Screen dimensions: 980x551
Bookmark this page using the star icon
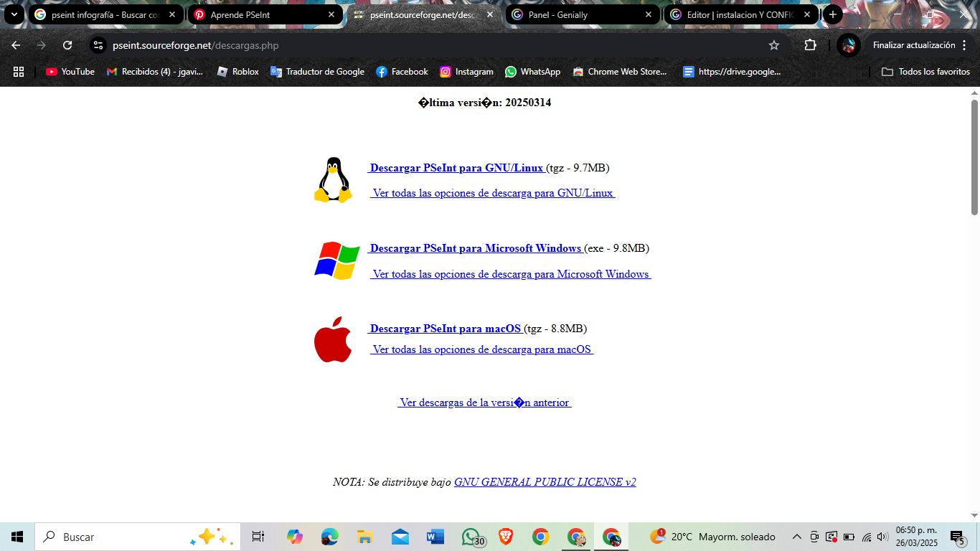pos(774,44)
